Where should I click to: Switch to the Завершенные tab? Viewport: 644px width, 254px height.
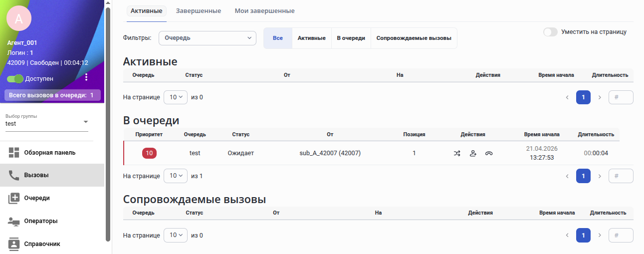(x=199, y=10)
